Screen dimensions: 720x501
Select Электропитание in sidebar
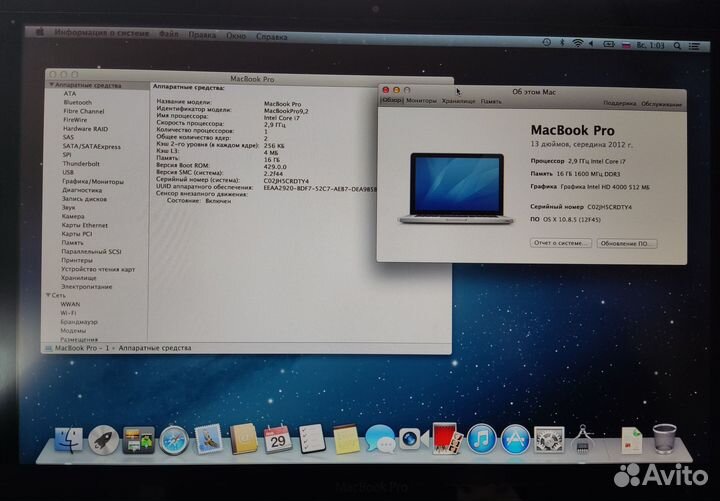(x=87, y=287)
